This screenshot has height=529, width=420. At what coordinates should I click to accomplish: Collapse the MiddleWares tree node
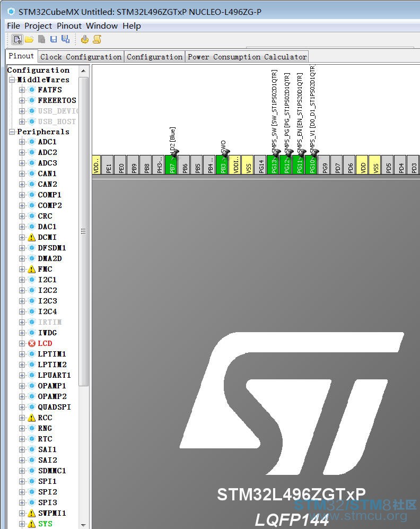(x=12, y=80)
